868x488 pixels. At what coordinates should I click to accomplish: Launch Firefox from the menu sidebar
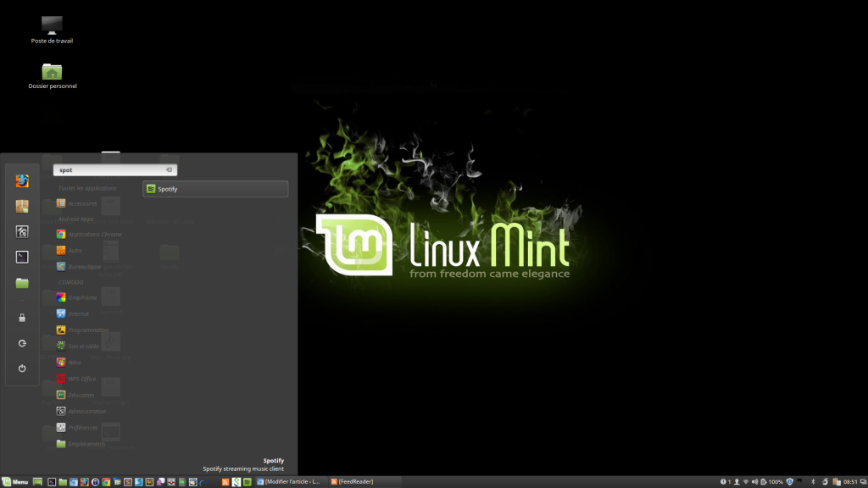tap(21, 180)
